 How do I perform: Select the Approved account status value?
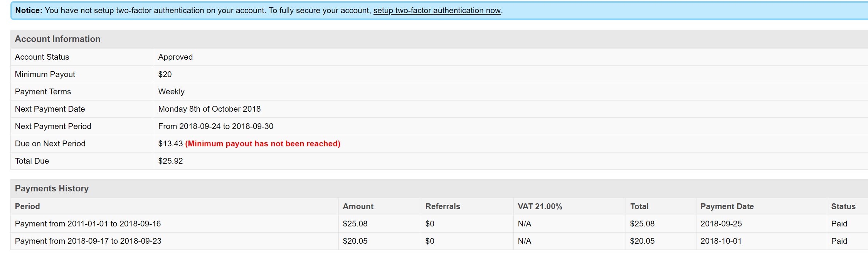[175, 57]
